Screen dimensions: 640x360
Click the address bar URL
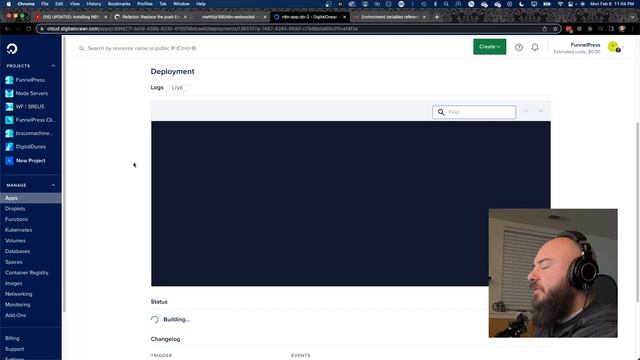[202, 29]
